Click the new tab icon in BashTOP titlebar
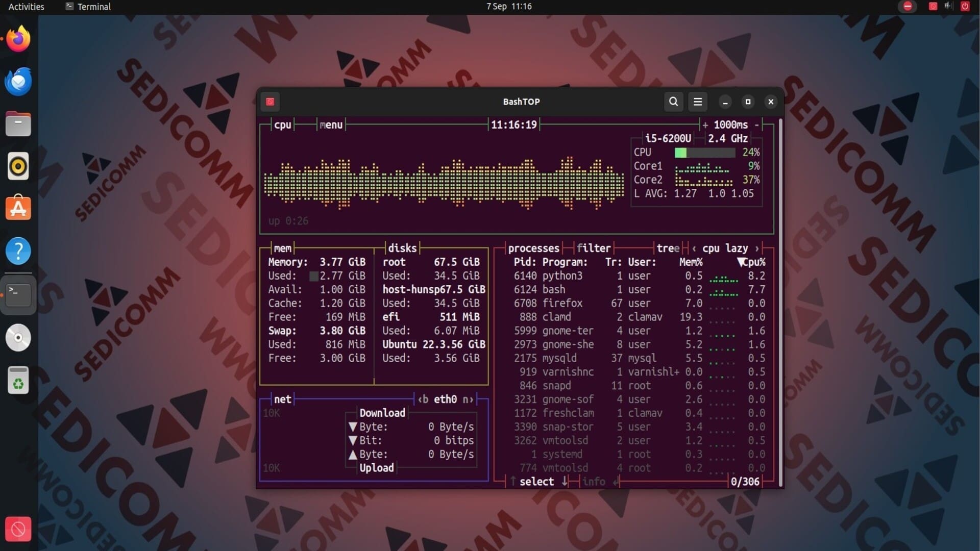Viewport: 980px width, 551px height. [270, 102]
